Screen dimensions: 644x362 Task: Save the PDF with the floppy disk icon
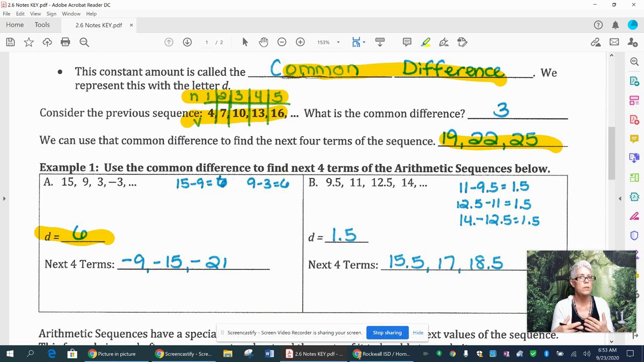(x=10, y=42)
